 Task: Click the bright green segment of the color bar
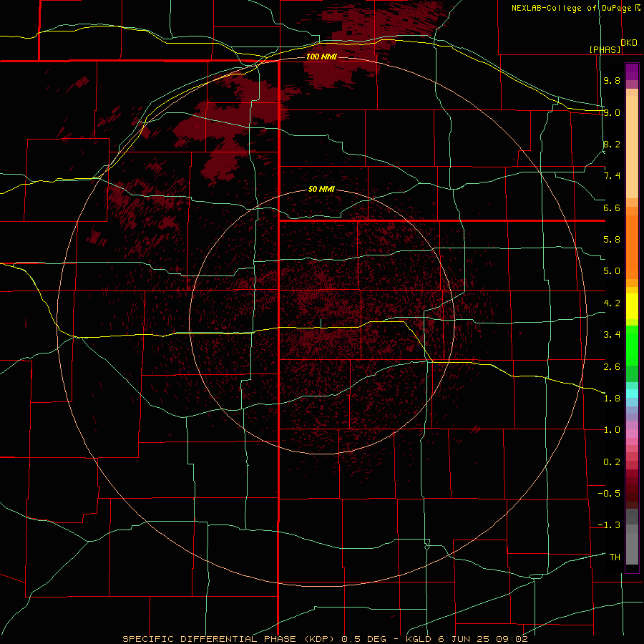point(632,346)
